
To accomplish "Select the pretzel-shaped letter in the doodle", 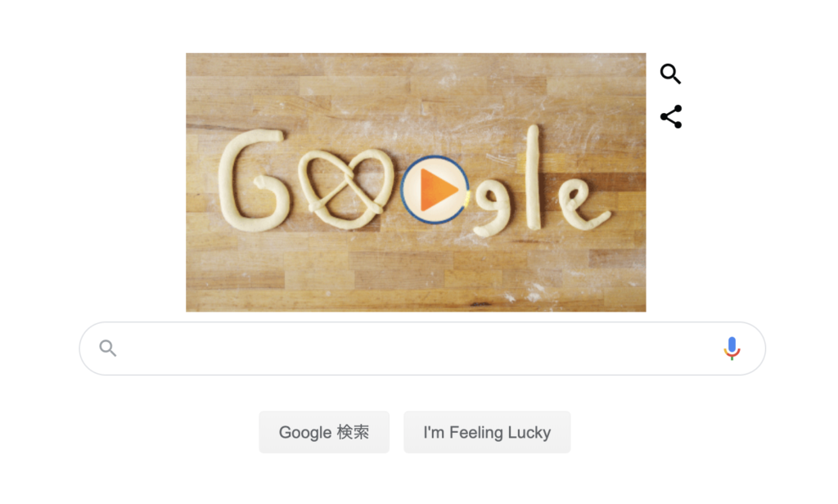I will (346, 189).
